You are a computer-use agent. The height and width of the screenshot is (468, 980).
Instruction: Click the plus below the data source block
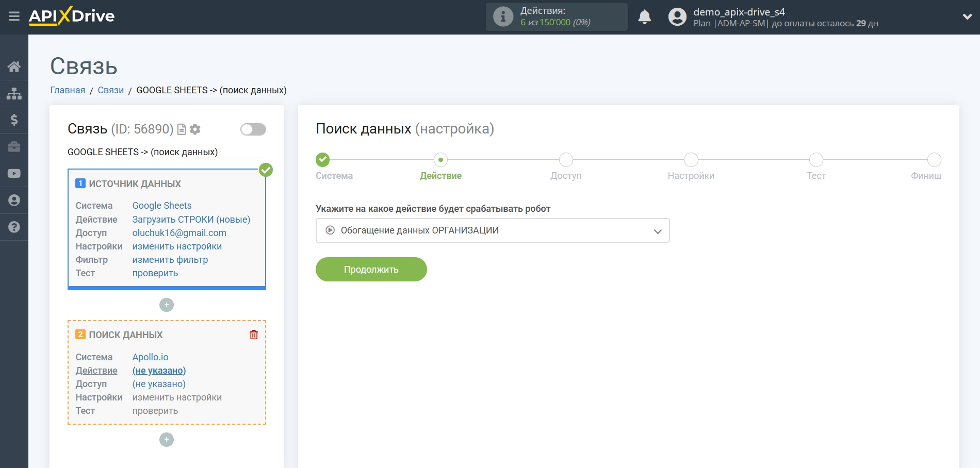[166, 305]
